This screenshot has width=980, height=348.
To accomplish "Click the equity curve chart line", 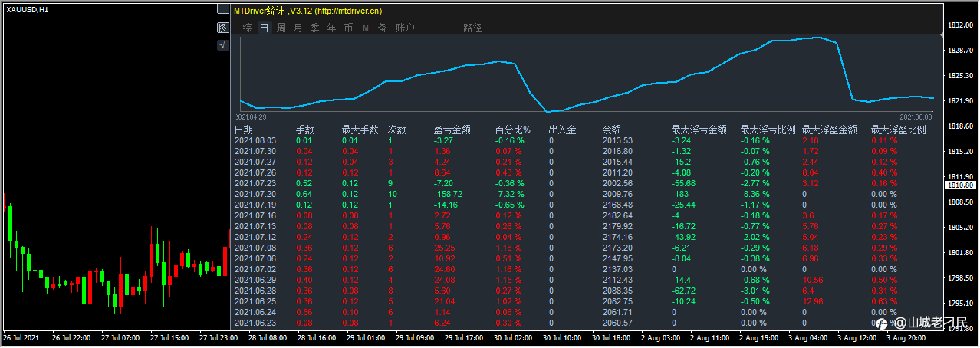I will click(587, 74).
